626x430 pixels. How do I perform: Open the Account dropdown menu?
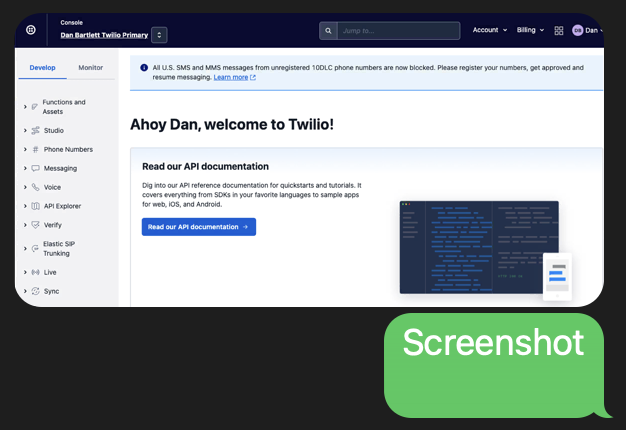(490, 30)
